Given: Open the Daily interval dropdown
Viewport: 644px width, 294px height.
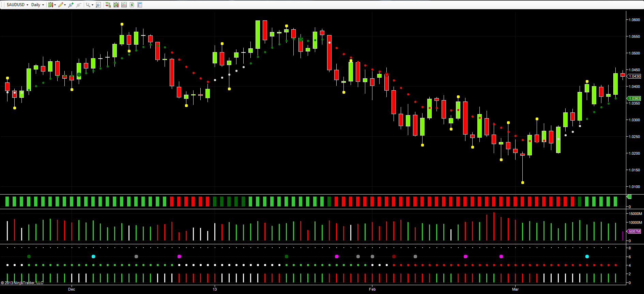Looking at the screenshot, I should coord(37,5).
